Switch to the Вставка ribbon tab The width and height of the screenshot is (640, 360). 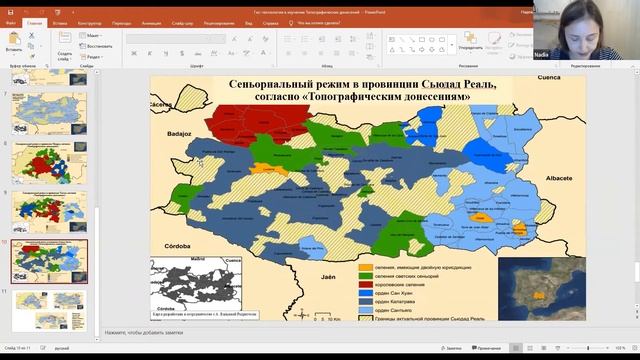60,23
